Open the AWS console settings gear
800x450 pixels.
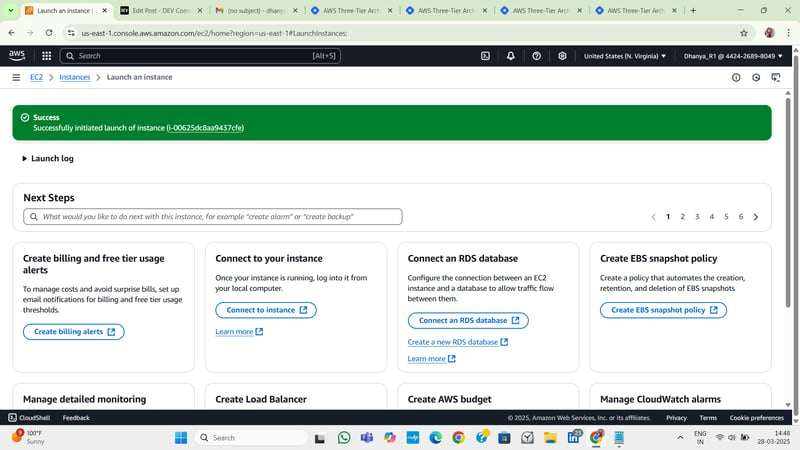tap(562, 56)
